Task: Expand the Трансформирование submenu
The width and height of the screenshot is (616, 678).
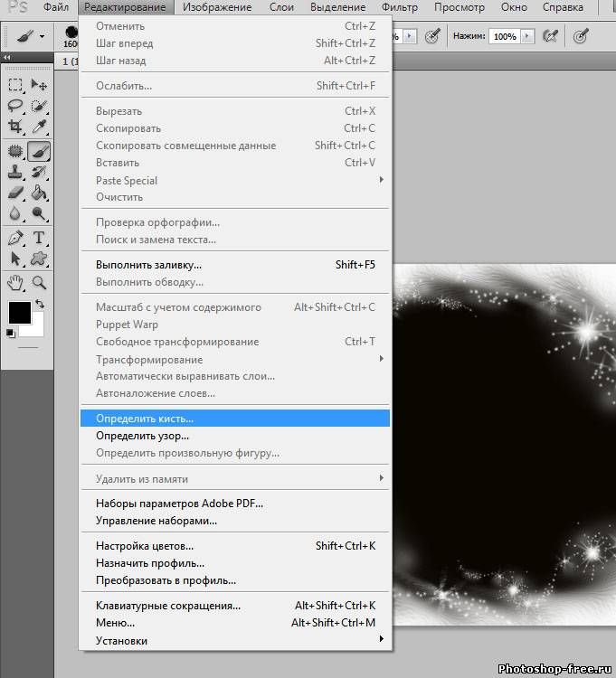Action: pyautogui.click(x=381, y=359)
